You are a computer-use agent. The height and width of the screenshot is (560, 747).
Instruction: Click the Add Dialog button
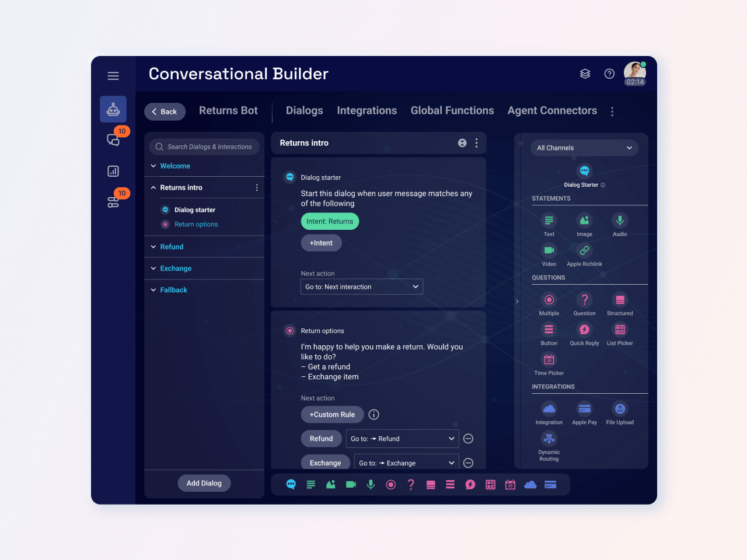click(x=204, y=483)
